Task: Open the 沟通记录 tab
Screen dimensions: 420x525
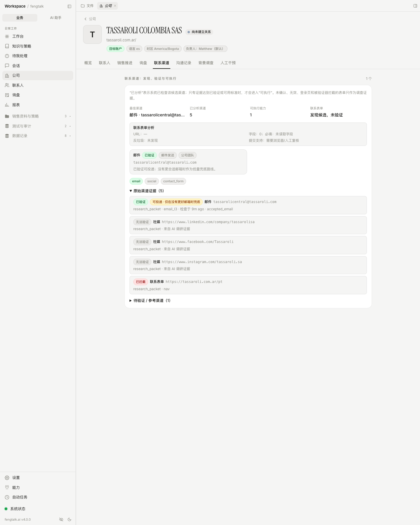Action: pos(184,63)
